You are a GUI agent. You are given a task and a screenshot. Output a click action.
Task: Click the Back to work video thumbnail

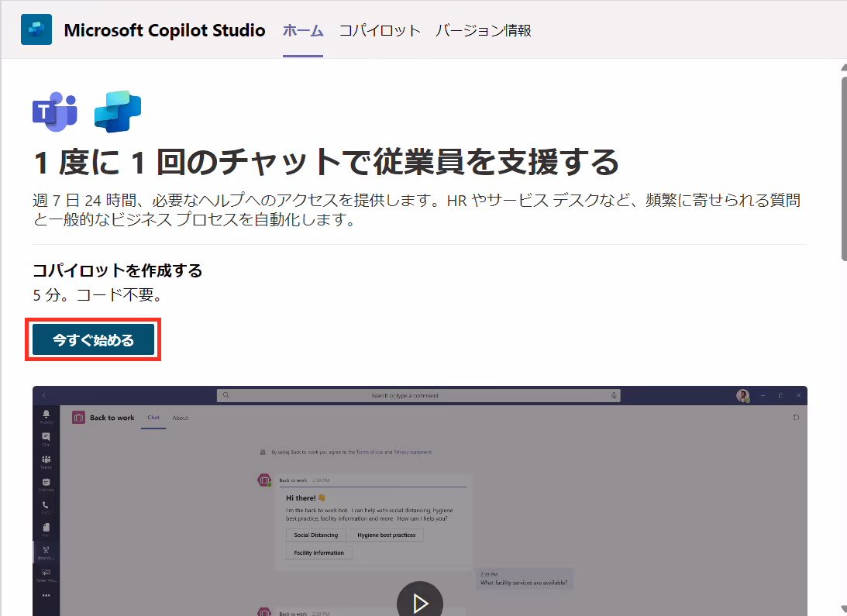pos(420,501)
